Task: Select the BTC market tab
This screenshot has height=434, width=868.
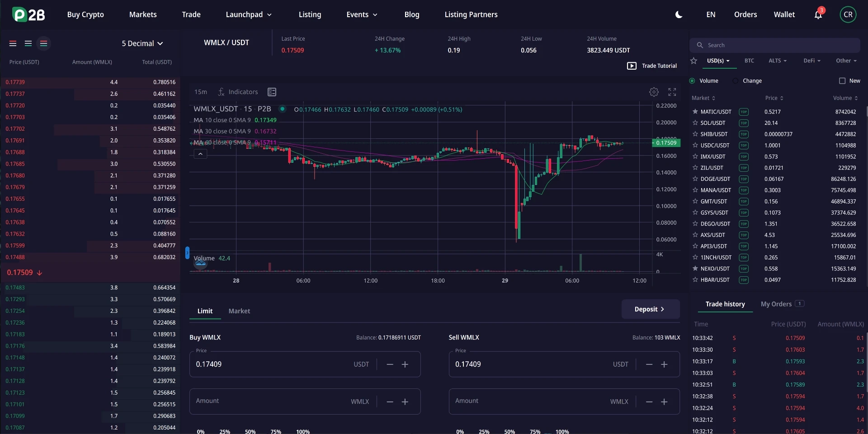Action: (x=749, y=61)
